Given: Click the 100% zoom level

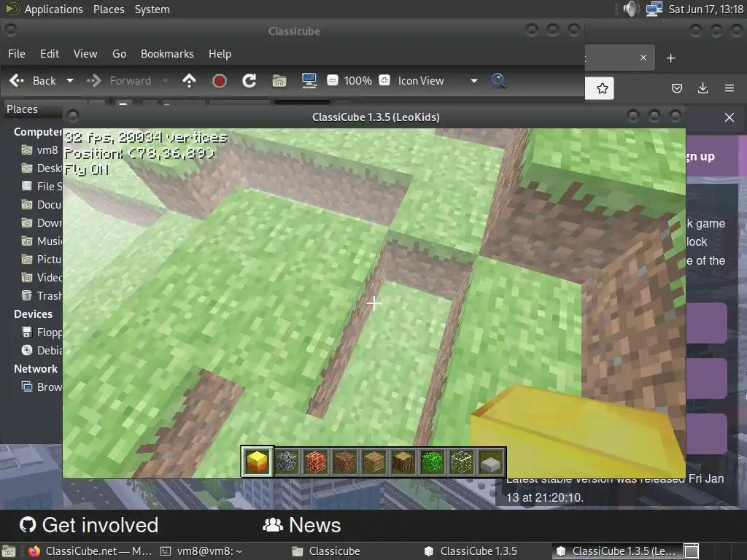Looking at the screenshot, I should point(357,81).
